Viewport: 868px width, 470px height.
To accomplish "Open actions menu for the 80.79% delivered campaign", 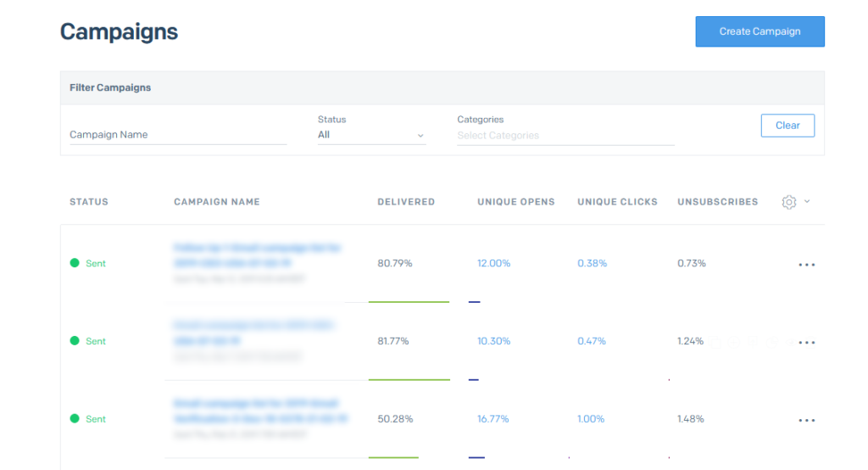I will (807, 265).
